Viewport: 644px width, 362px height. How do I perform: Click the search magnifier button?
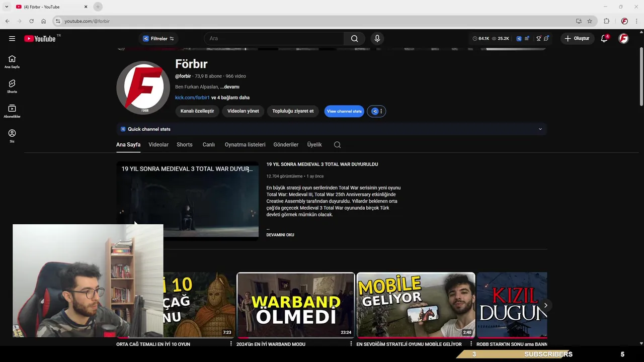pyautogui.click(x=355, y=39)
